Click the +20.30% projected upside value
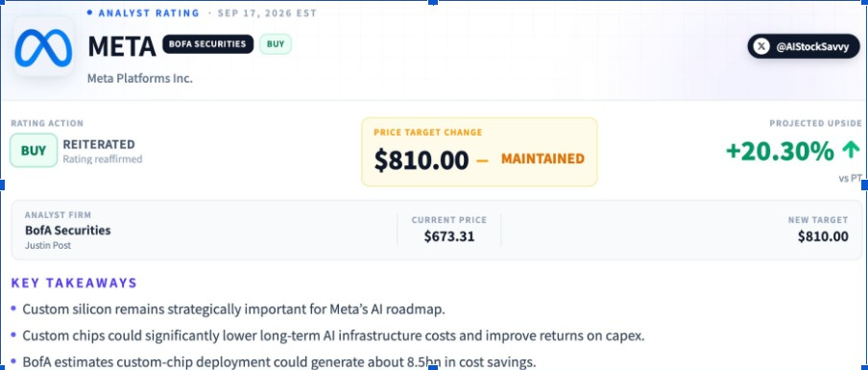Image resolution: width=868 pixels, height=370 pixels. click(x=780, y=151)
